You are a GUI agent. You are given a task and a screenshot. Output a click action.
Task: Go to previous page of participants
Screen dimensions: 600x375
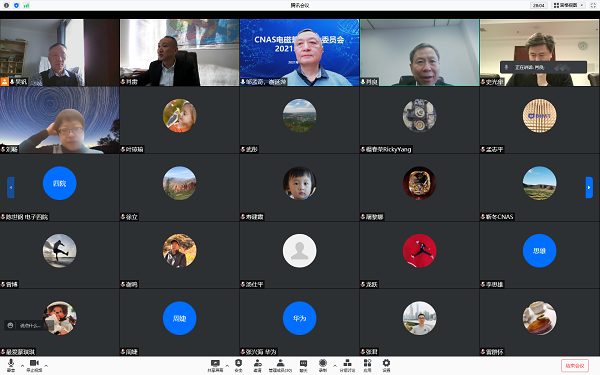(x=11, y=188)
